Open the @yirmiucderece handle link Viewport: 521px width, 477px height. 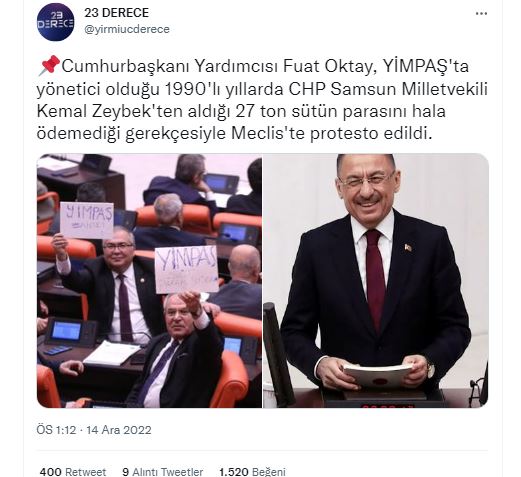click(127, 29)
